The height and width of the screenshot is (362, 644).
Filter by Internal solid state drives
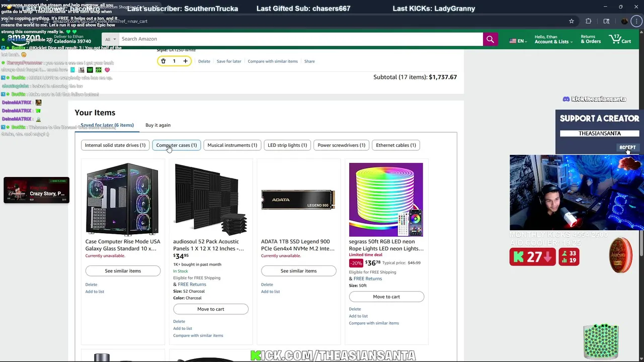[x=115, y=145]
